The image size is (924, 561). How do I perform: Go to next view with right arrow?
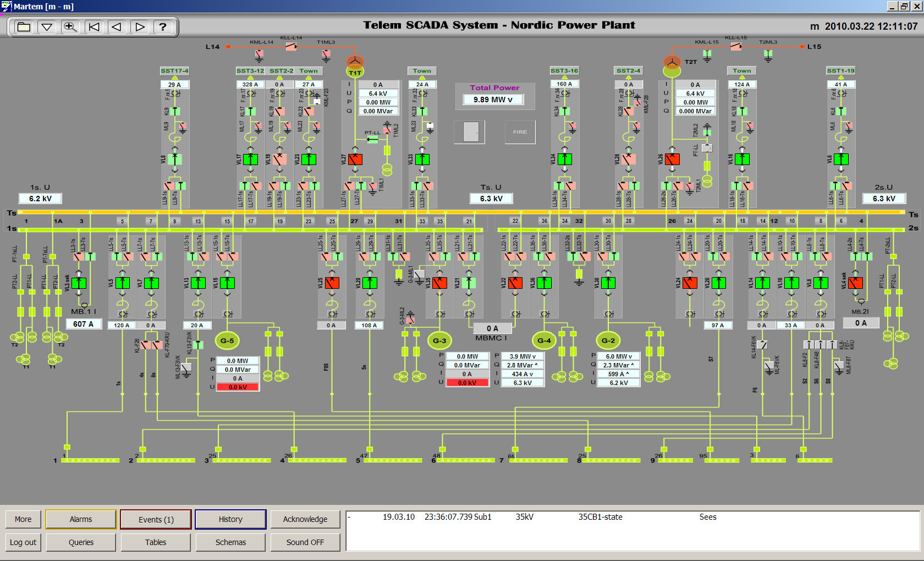point(140,27)
